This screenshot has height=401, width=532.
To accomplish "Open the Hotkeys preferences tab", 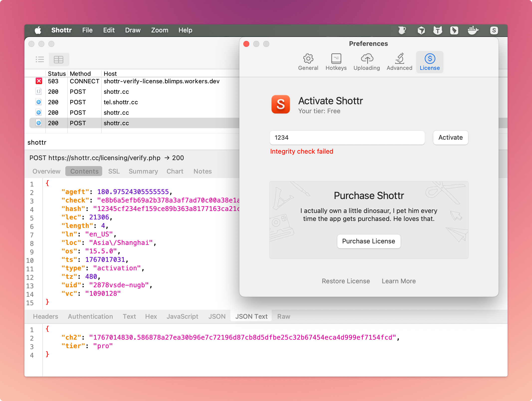I will (x=336, y=62).
